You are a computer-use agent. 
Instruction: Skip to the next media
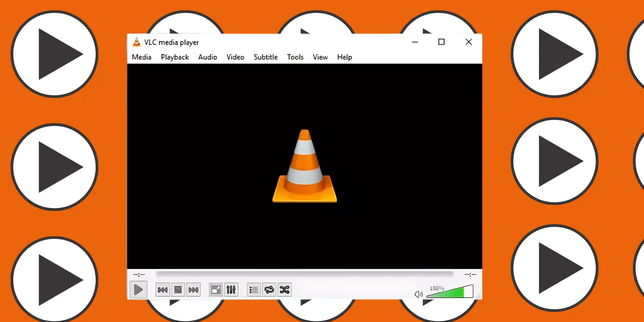(193, 289)
